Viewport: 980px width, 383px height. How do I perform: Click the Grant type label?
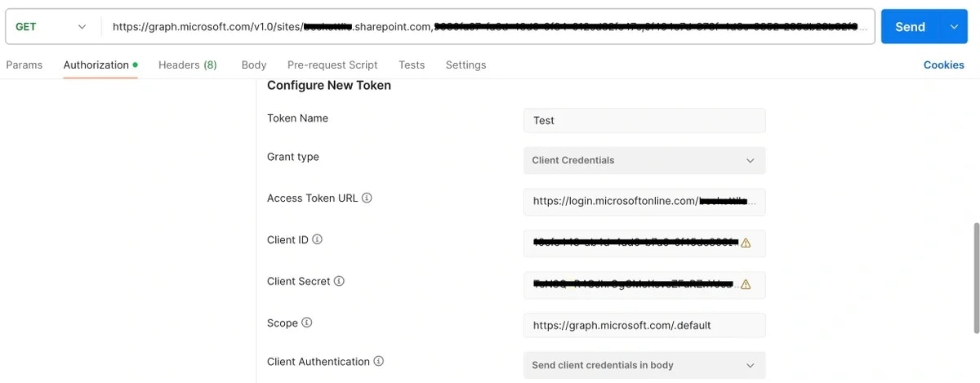click(x=293, y=157)
